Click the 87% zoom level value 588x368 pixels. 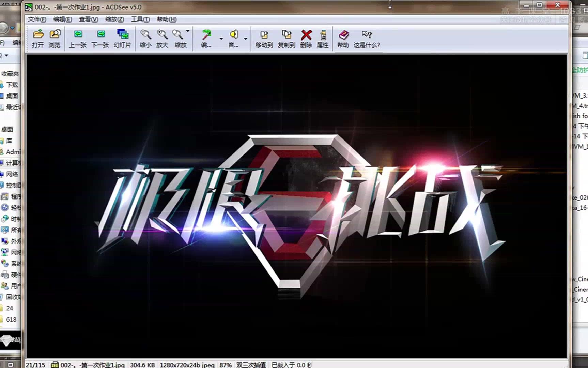(226, 365)
